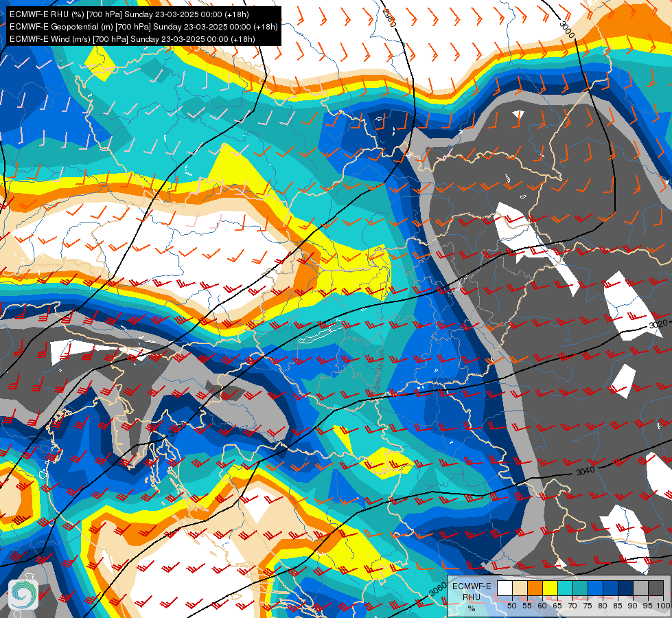The width and height of the screenshot is (672, 618).
Task: Pick the teal 70-75 legend swatch
Action: point(580,588)
